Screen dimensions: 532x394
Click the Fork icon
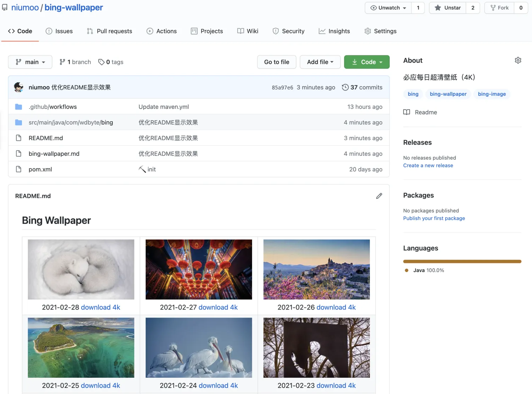(493, 7)
